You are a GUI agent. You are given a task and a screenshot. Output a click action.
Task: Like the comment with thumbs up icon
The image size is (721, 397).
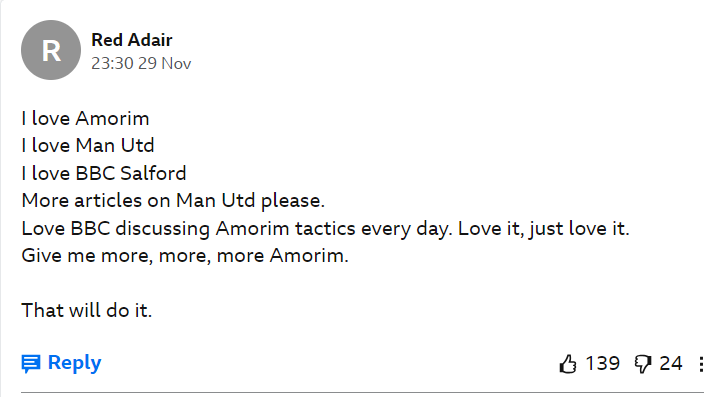(568, 364)
